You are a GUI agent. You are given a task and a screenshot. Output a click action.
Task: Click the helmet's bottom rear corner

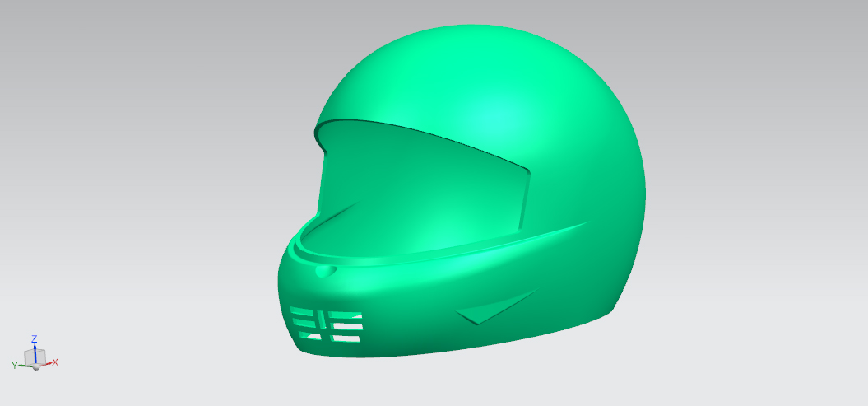tap(607, 308)
